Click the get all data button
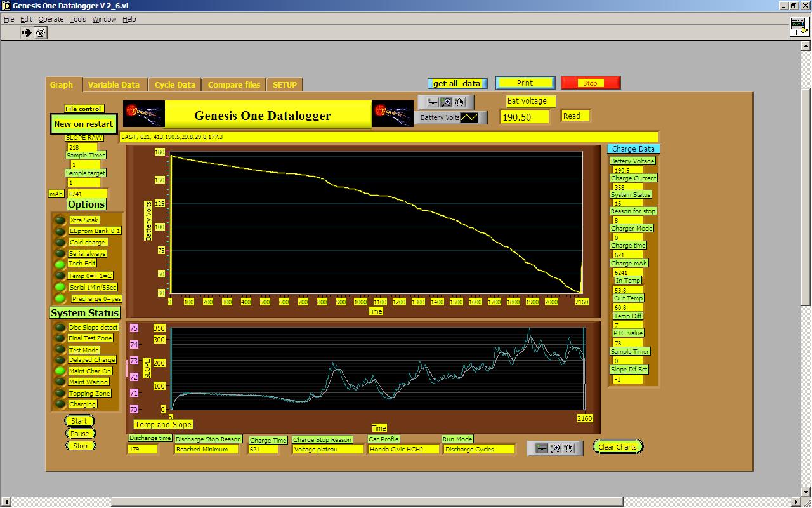Screen dimensions: 812x508 pos(457,83)
